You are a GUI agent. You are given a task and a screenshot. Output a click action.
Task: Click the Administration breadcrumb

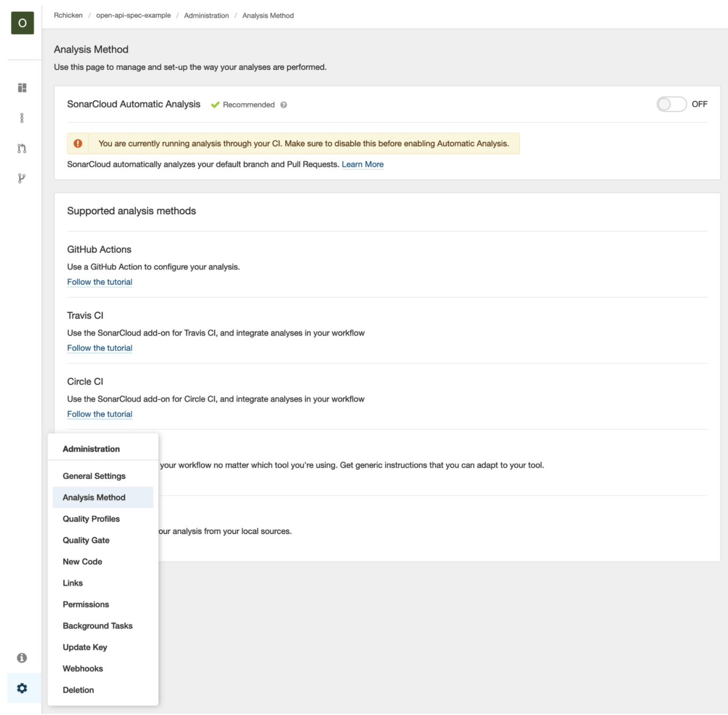tap(206, 15)
